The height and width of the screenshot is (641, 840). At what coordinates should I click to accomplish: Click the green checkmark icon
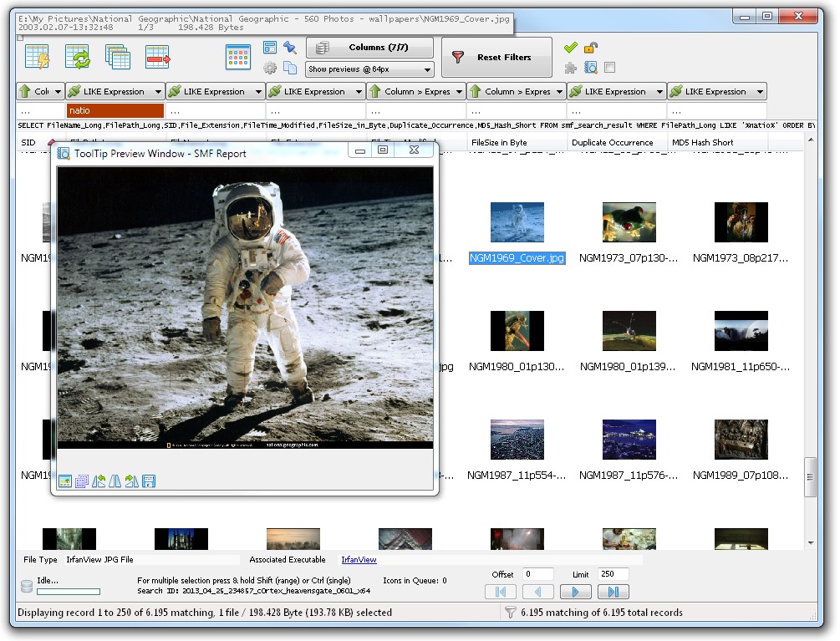pyautogui.click(x=571, y=48)
